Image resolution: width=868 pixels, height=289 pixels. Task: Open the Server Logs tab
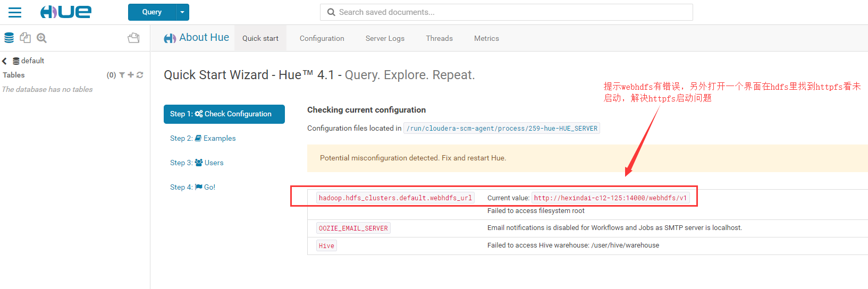tap(385, 38)
